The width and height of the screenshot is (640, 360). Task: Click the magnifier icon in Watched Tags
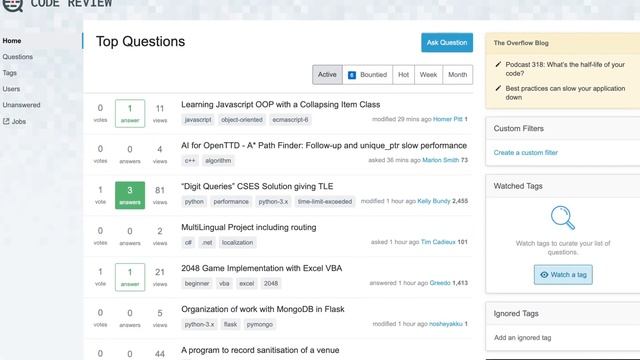tap(563, 218)
